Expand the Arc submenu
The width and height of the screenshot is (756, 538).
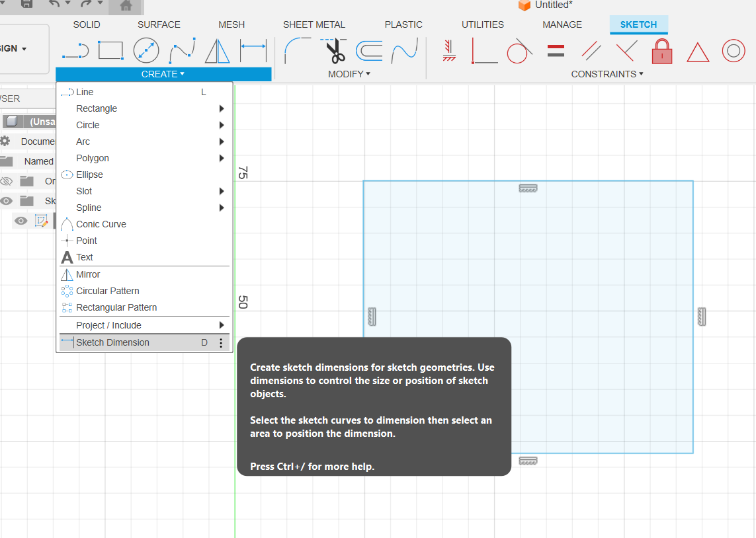coord(222,141)
